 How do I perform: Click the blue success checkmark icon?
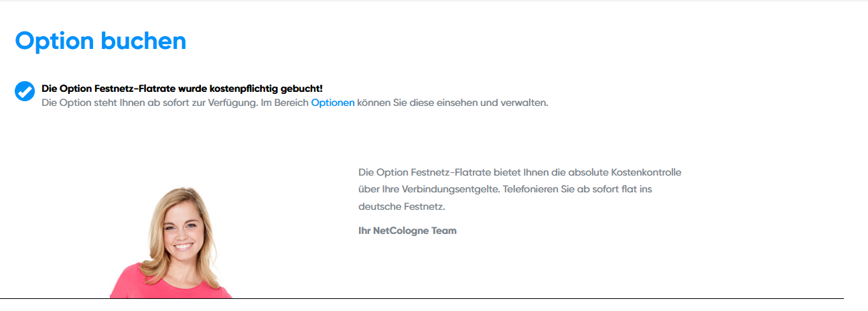tap(25, 92)
